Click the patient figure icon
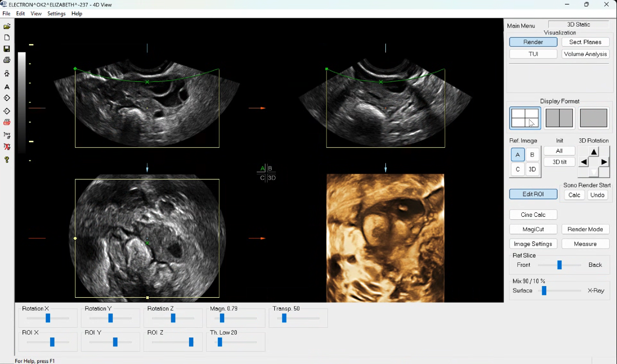Screen dimensions: 617x364 [x=7, y=74]
